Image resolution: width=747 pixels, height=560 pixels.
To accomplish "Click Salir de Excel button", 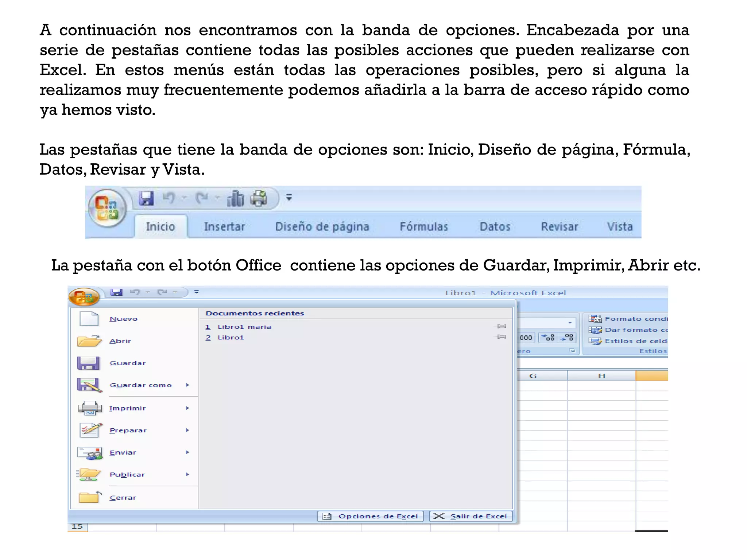I will point(471,516).
